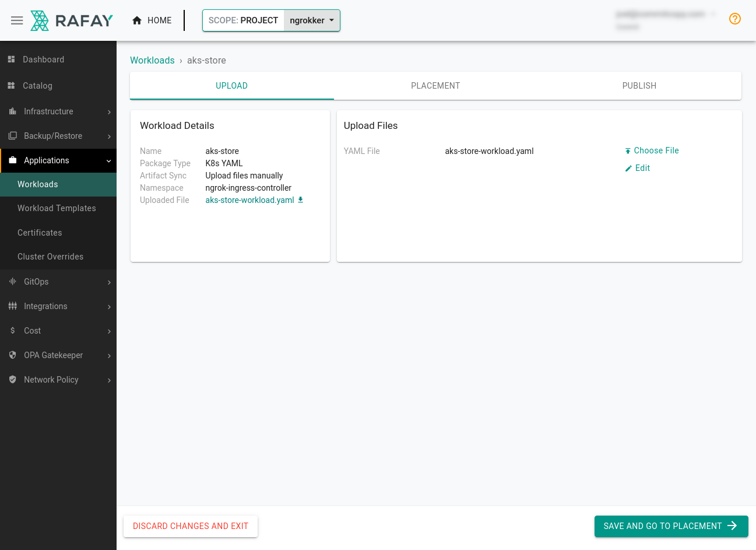Click the OPA Gatekeeper shield icon

[12, 355]
